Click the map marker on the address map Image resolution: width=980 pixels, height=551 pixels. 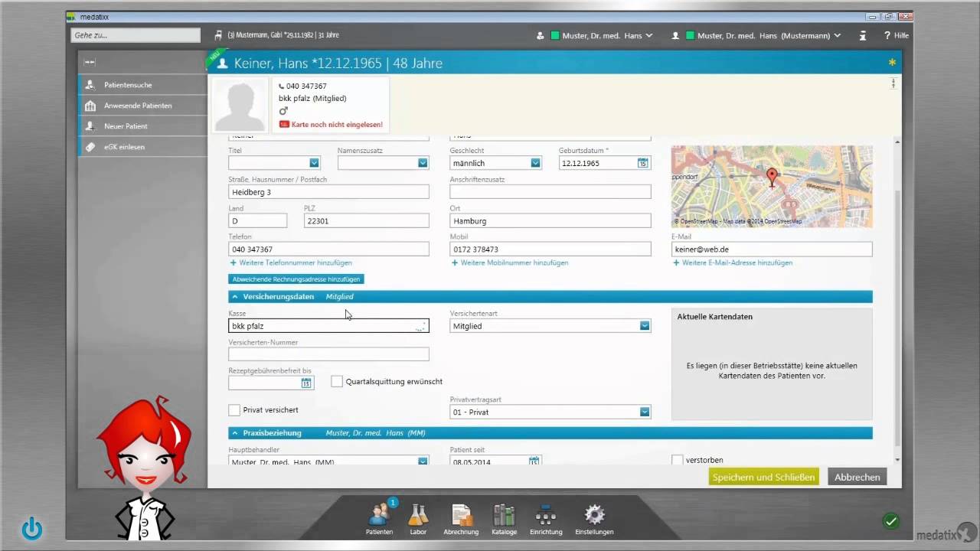pos(772,178)
